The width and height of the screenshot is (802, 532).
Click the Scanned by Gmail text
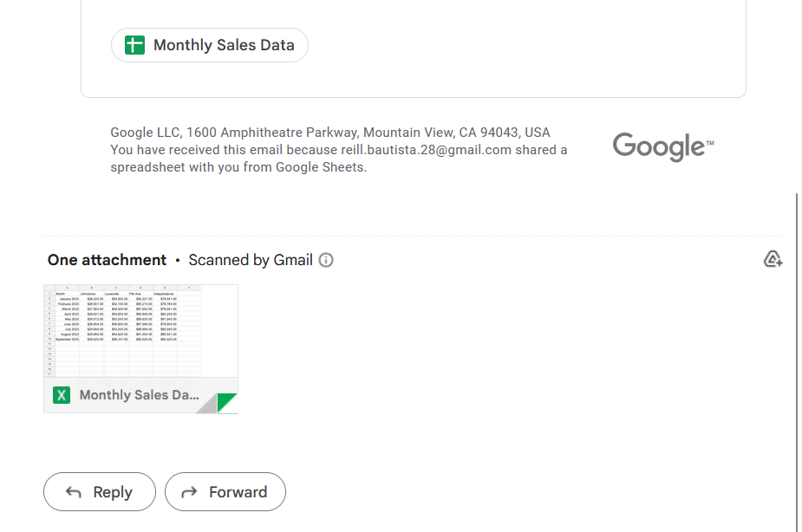pyautogui.click(x=250, y=260)
